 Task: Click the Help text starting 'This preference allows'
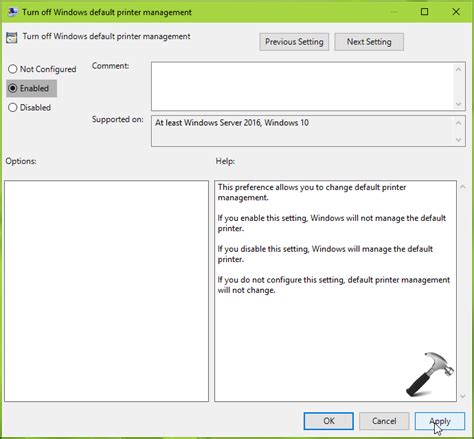312,192
